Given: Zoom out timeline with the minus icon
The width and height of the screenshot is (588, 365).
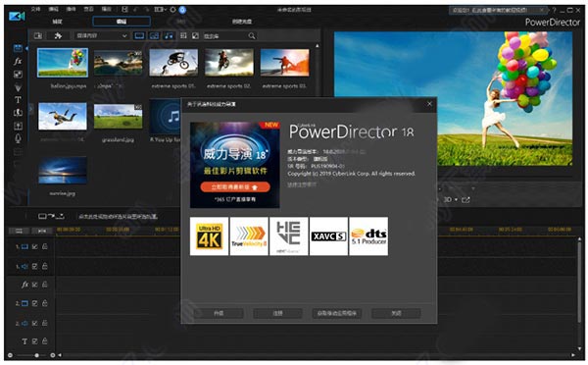Looking at the screenshot, I should coord(10,355).
